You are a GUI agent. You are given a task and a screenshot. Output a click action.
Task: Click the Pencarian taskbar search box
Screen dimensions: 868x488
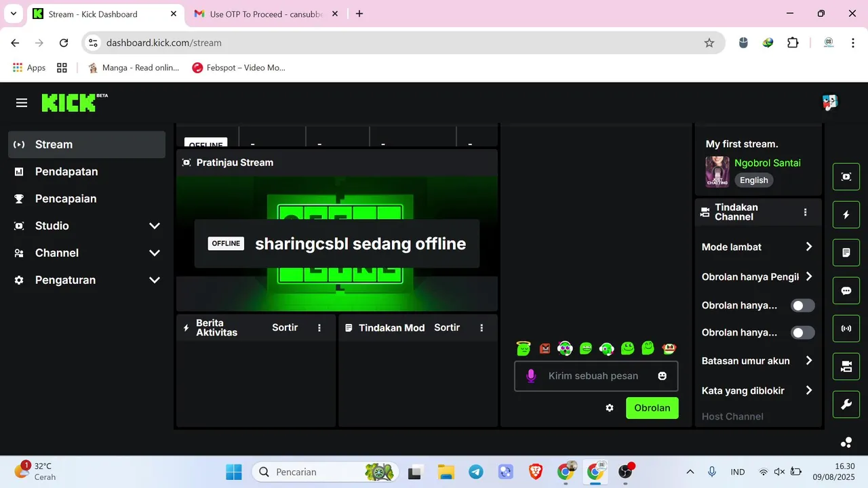(x=325, y=472)
